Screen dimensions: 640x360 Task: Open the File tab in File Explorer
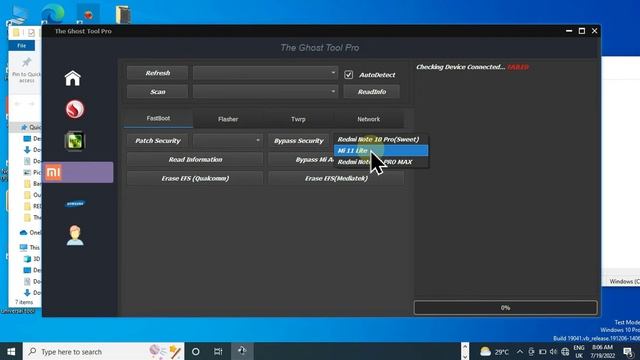point(22,46)
